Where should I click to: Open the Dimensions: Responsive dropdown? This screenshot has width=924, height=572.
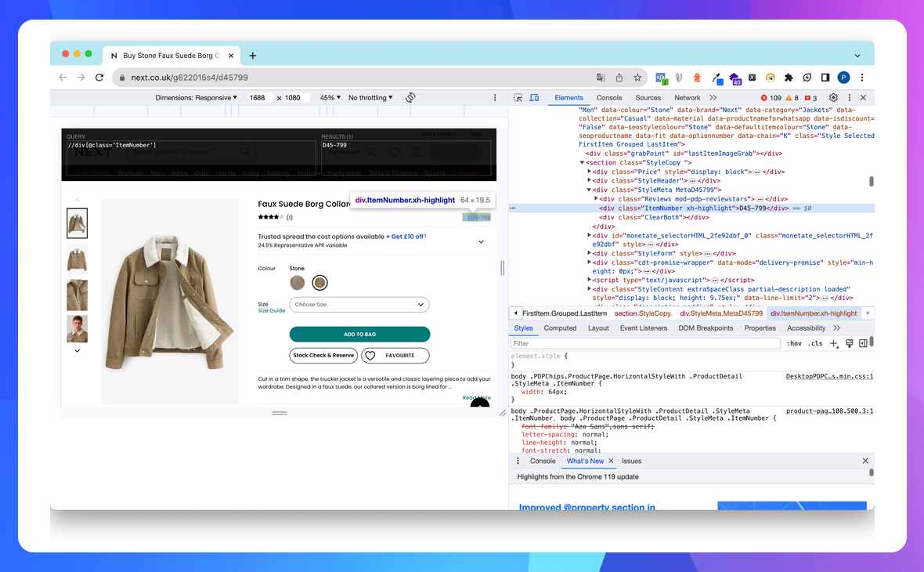point(196,98)
